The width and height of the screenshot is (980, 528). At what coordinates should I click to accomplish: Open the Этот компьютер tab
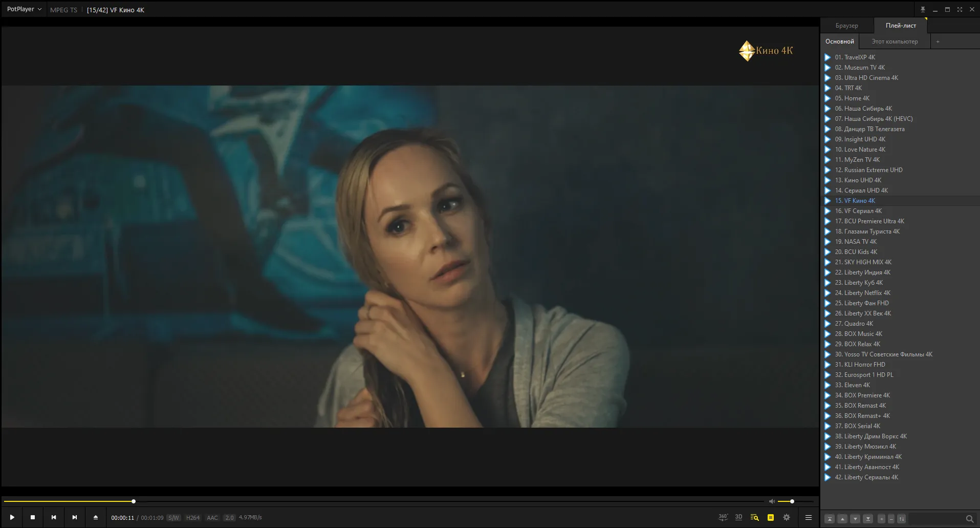point(895,41)
